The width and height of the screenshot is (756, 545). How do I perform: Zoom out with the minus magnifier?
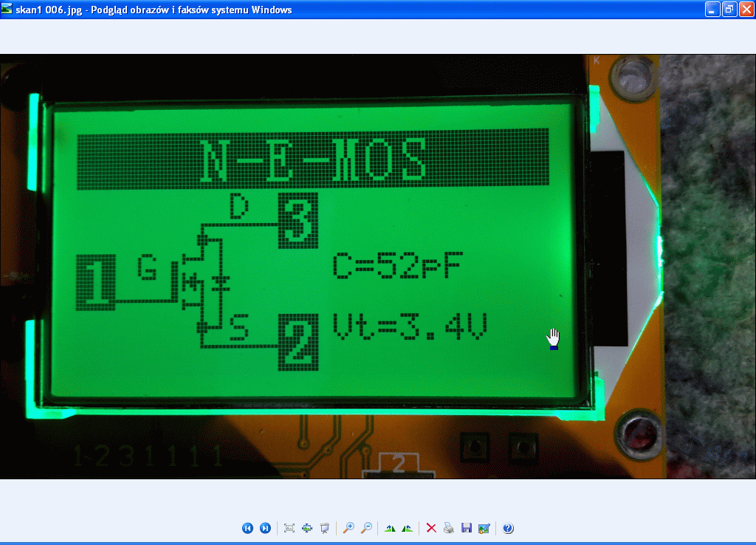pyautogui.click(x=365, y=528)
